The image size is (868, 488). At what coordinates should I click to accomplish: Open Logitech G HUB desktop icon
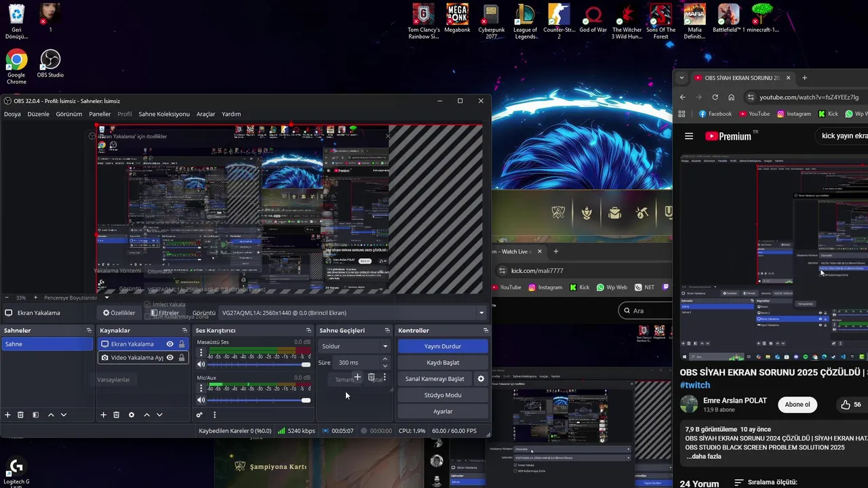click(16, 472)
